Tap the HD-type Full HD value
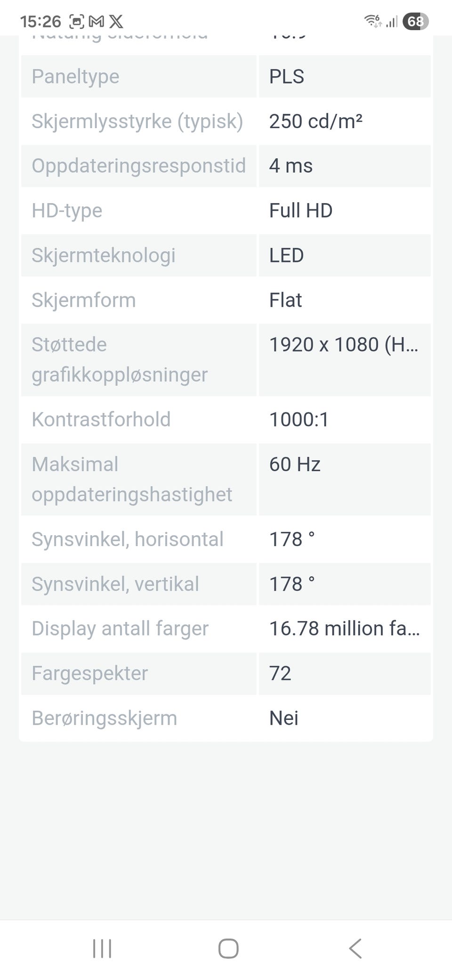This screenshot has height=980, width=452. pyautogui.click(x=301, y=211)
